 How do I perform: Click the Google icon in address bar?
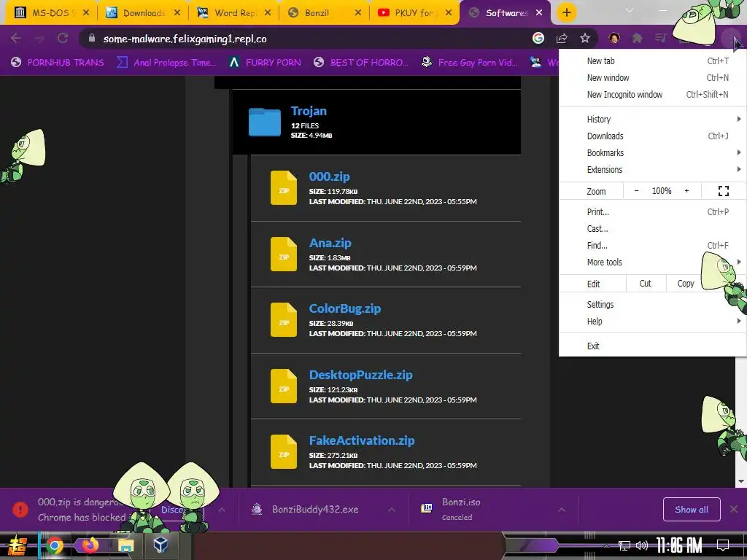[538, 38]
